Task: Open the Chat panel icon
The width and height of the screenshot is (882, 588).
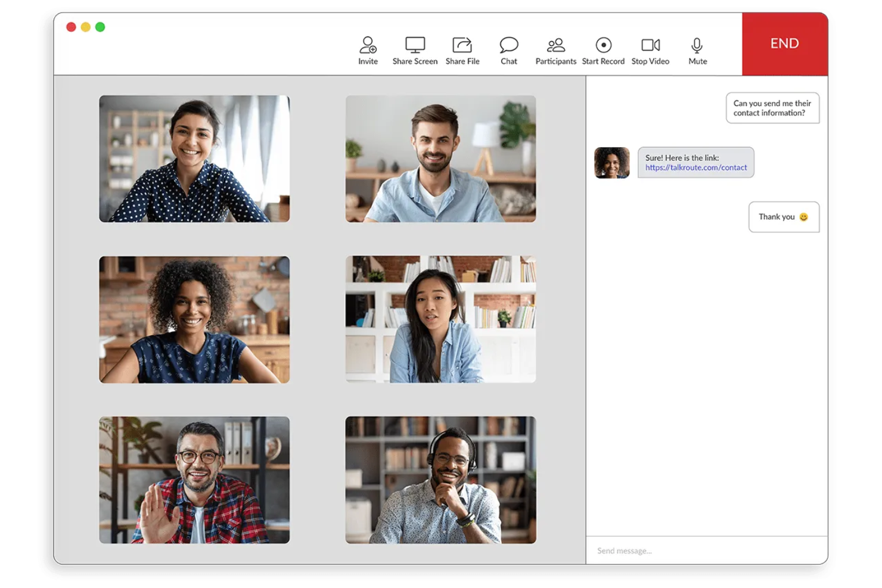Action: click(509, 45)
